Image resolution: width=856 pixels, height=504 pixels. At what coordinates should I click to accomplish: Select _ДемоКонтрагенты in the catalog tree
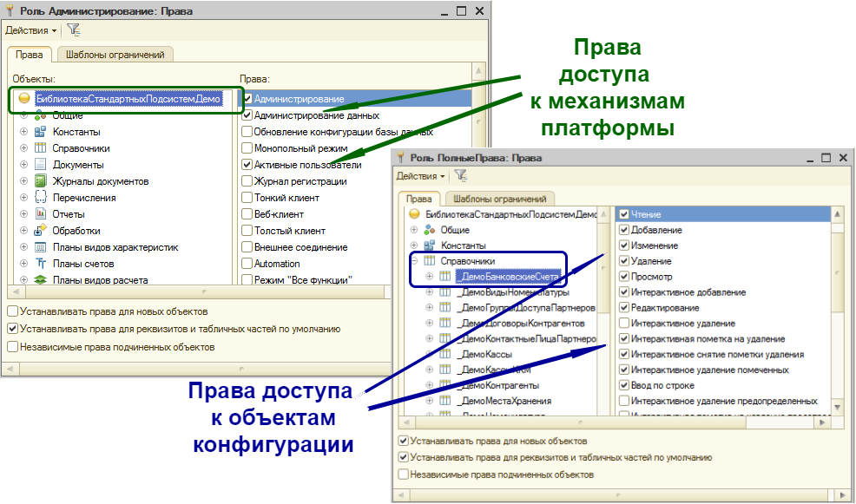click(x=499, y=385)
